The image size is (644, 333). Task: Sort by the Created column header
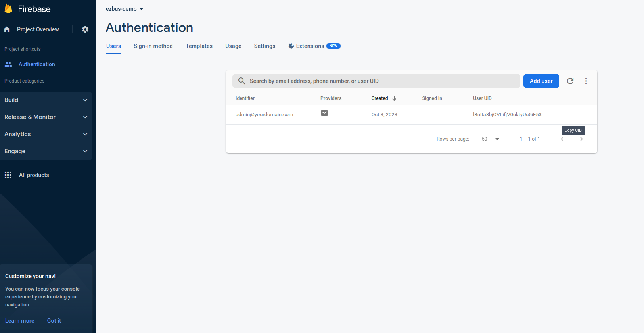[x=379, y=98]
